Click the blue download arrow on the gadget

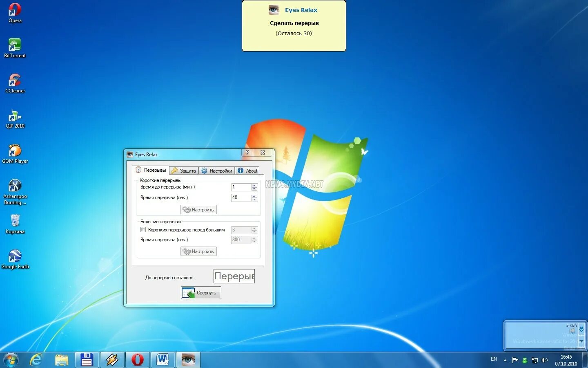tap(581, 330)
